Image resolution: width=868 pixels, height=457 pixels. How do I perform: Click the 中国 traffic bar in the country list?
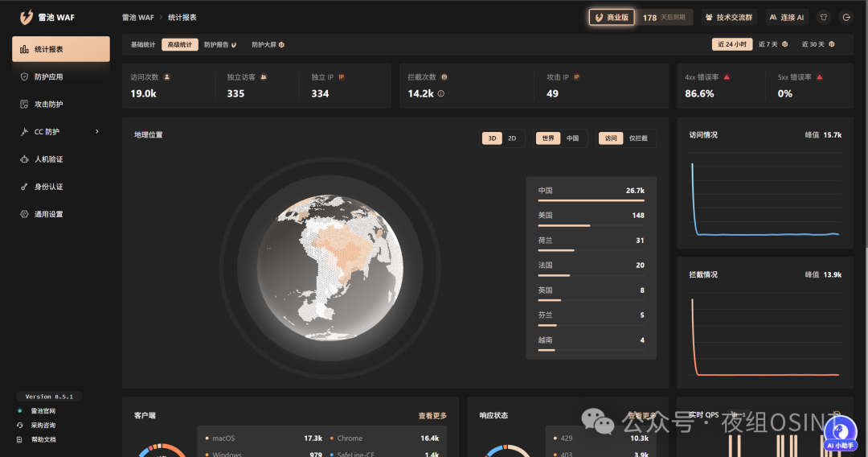pos(592,200)
